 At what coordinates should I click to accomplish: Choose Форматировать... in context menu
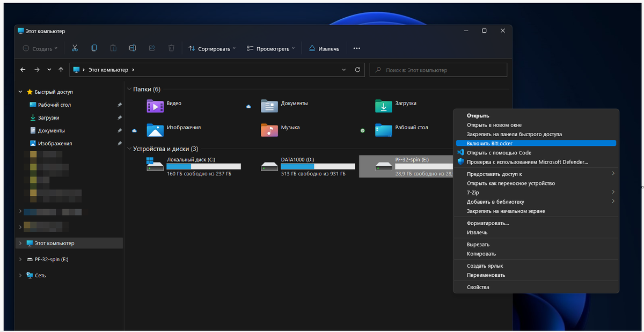tap(536, 223)
